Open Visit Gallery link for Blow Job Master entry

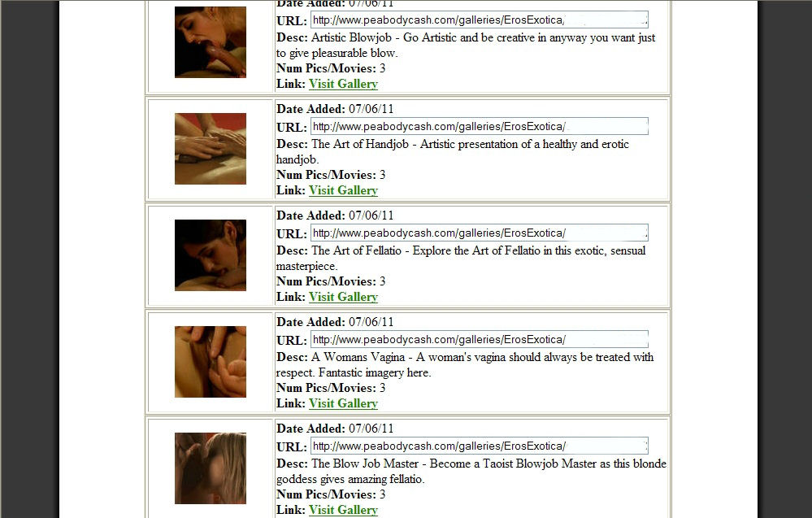343,510
